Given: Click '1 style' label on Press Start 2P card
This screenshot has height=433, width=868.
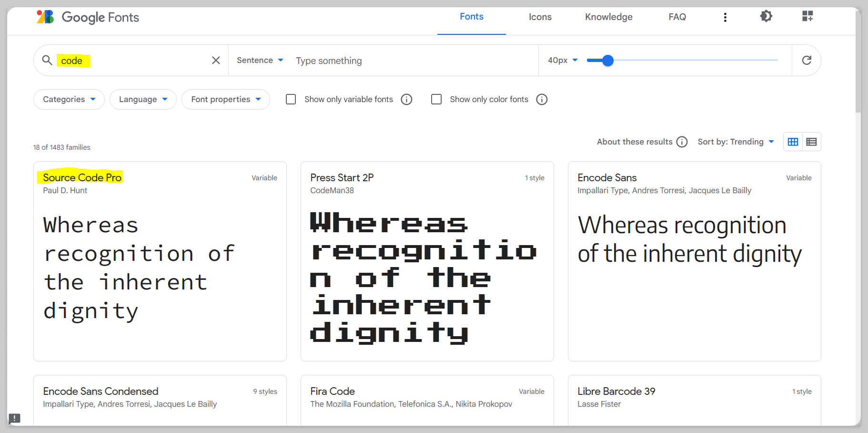Looking at the screenshot, I should (535, 178).
